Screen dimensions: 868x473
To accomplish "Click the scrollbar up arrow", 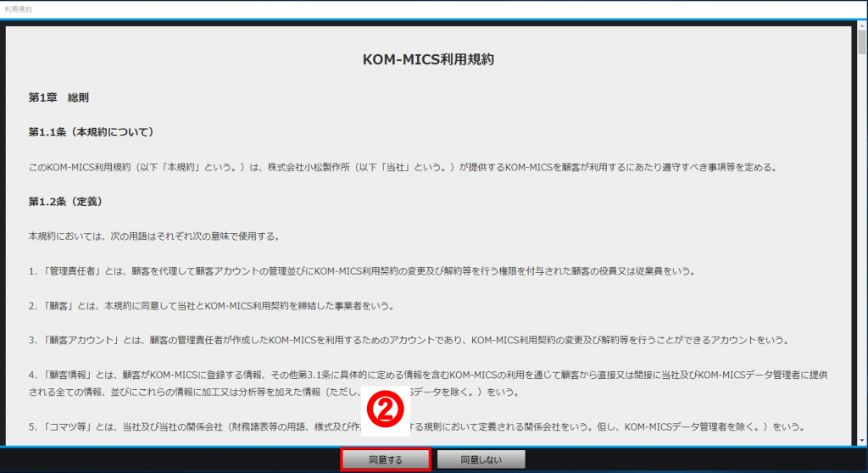I will pos(862,25).
